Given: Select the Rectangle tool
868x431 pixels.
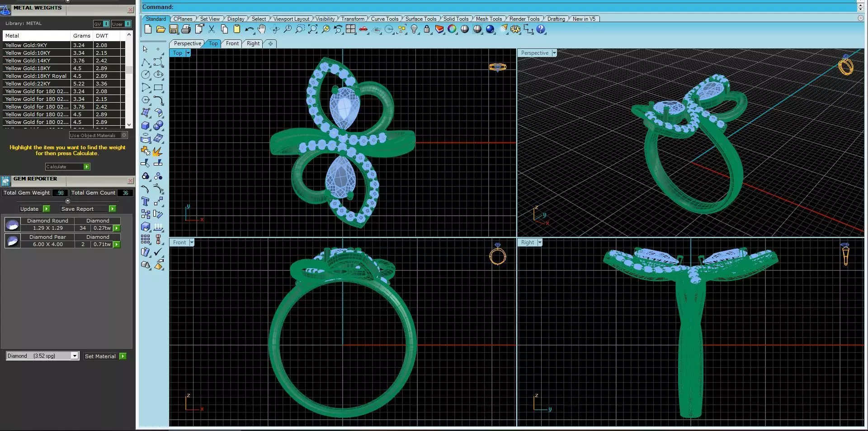Looking at the screenshot, I should point(158,87).
